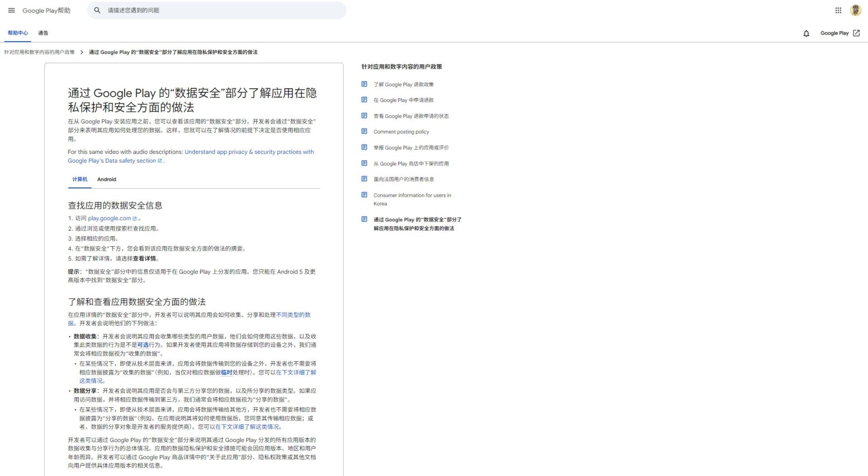Open 举报 Google Play 上的应用或评价 article
The height and width of the screenshot is (476, 868).
coord(411,148)
